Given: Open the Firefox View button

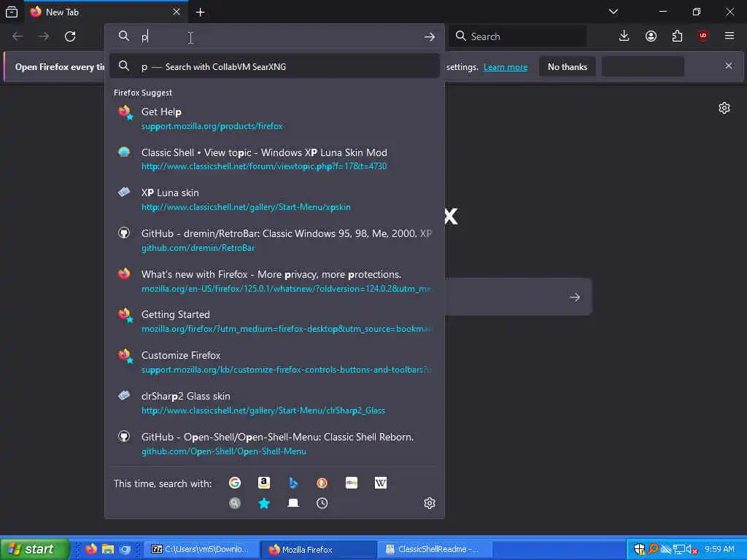Looking at the screenshot, I should click(x=12, y=12).
